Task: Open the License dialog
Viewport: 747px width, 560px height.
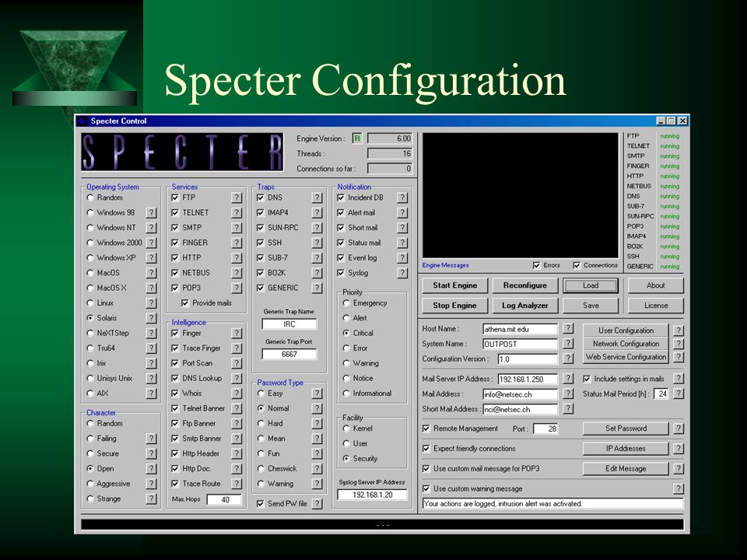Action: pyautogui.click(x=655, y=305)
